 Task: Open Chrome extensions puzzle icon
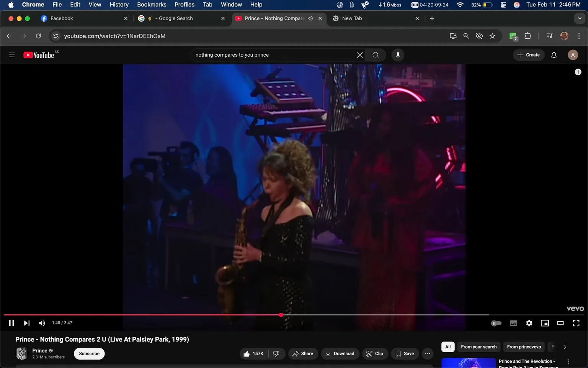(x=528, y=36)
